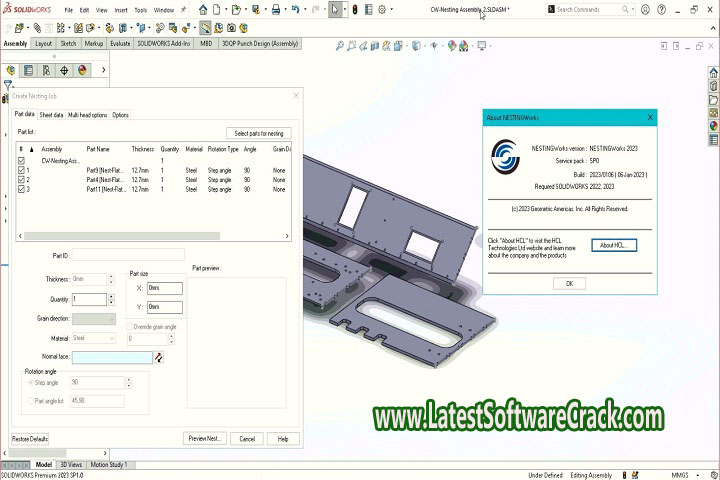The width and height of the screenshot is (720, 480).
Task: Switch to the SOLIDWORKS Add-Ins tab
Action: [x=164, y=44]
